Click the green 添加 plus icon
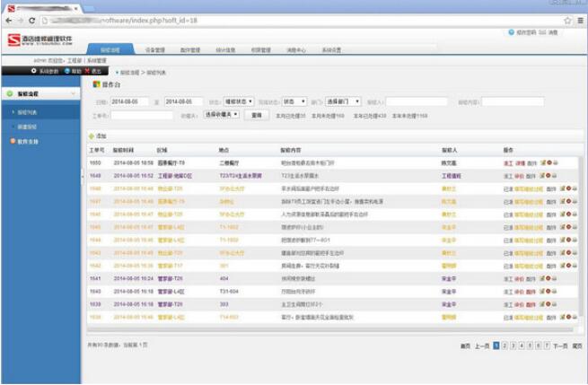Screen dimensions: 588x385 point(91,136)
